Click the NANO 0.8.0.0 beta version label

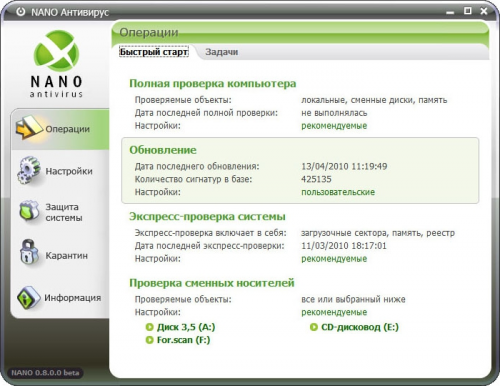45,373
